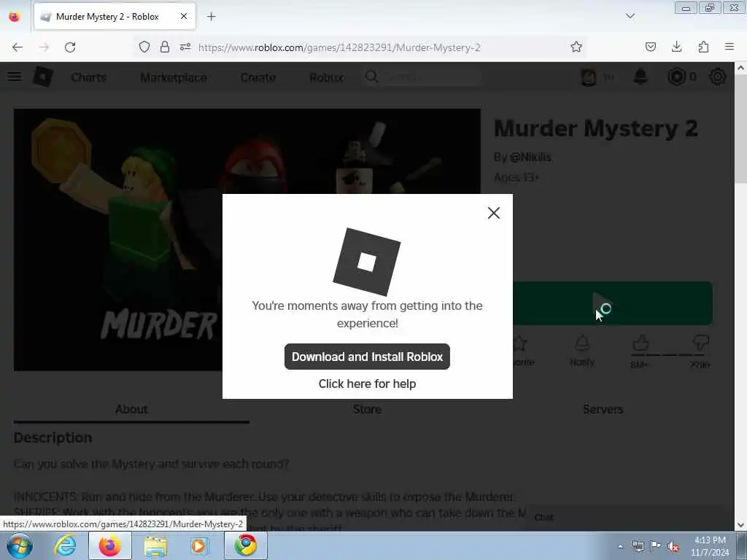Click the Murder Mystery 2 game thumbnail

247,239
